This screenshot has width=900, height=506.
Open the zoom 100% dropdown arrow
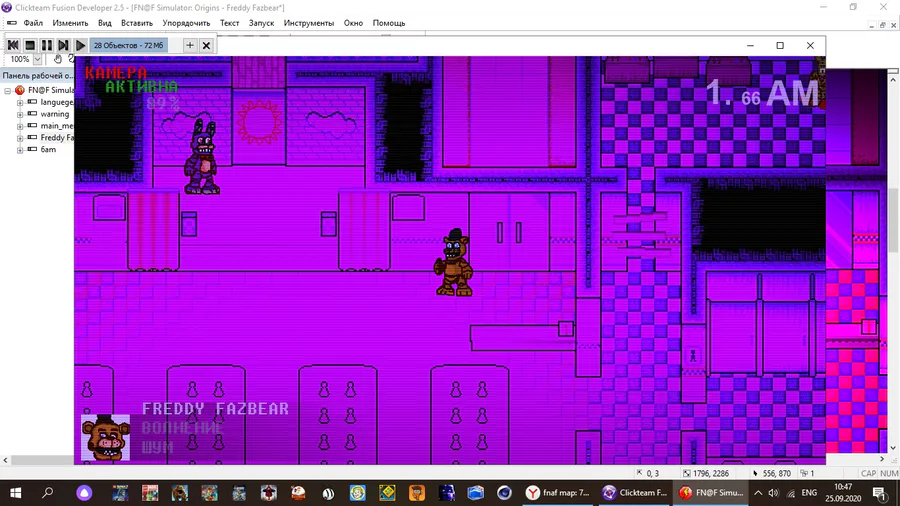[x=37, y=59]
